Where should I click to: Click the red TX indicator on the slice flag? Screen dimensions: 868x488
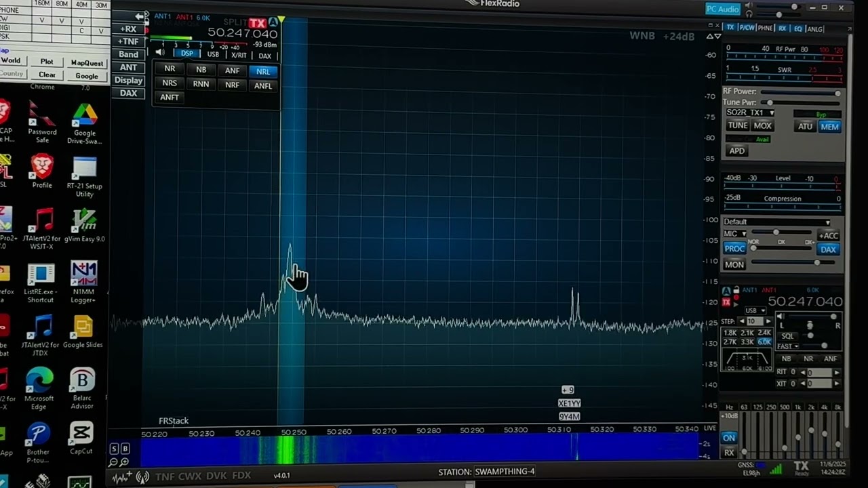click(257, 23)
